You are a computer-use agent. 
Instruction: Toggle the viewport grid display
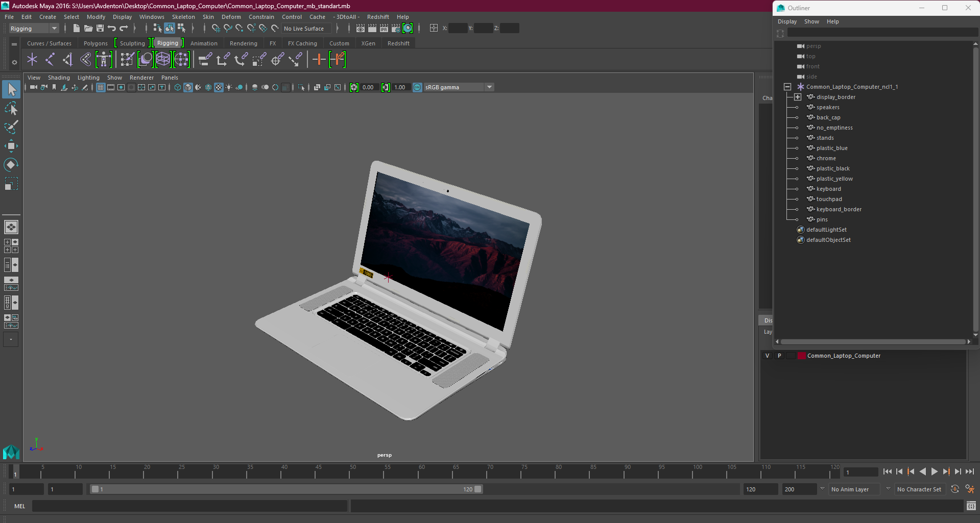point(101,88)
